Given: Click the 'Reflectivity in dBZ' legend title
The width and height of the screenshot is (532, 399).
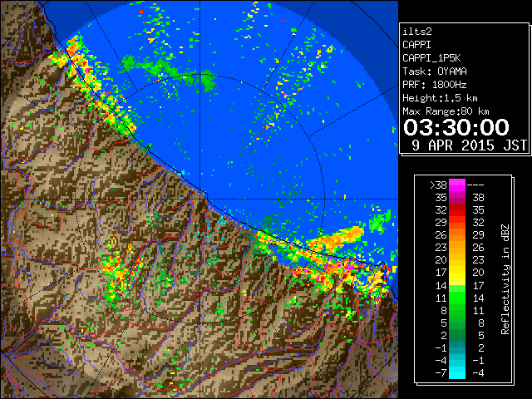Looking at the screenshot, I should [x=505, y=279].
